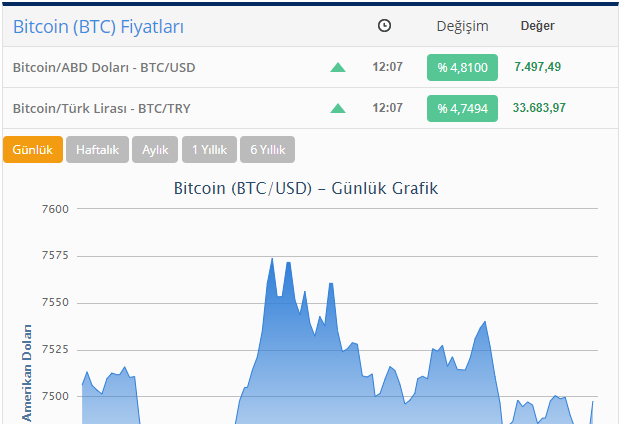Viewport: 632px width, 431px height.
Task: Open the Bitcoin (BTC) Fiyatları heading link
Action: click(x=98, y=27)
